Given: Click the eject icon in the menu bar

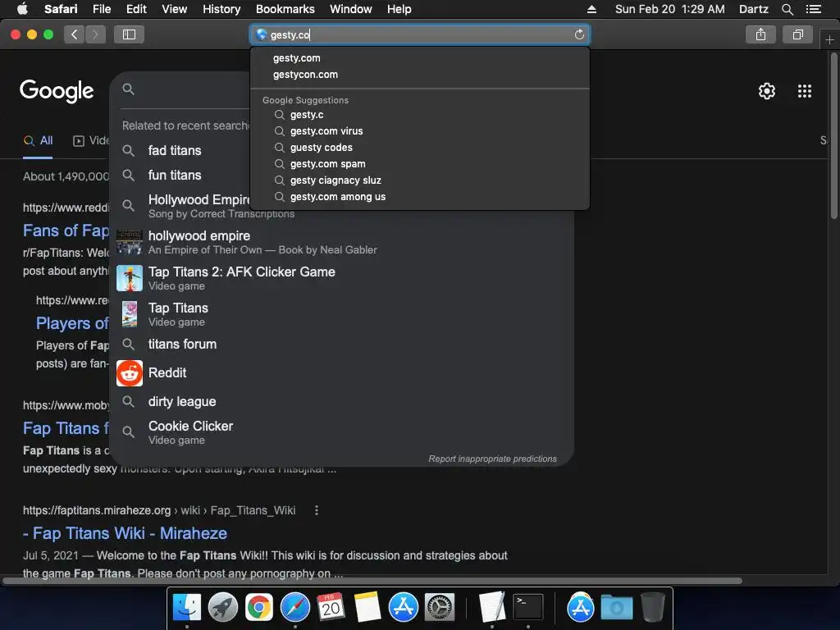Looking at the screenshot, I should click(591, 9).
